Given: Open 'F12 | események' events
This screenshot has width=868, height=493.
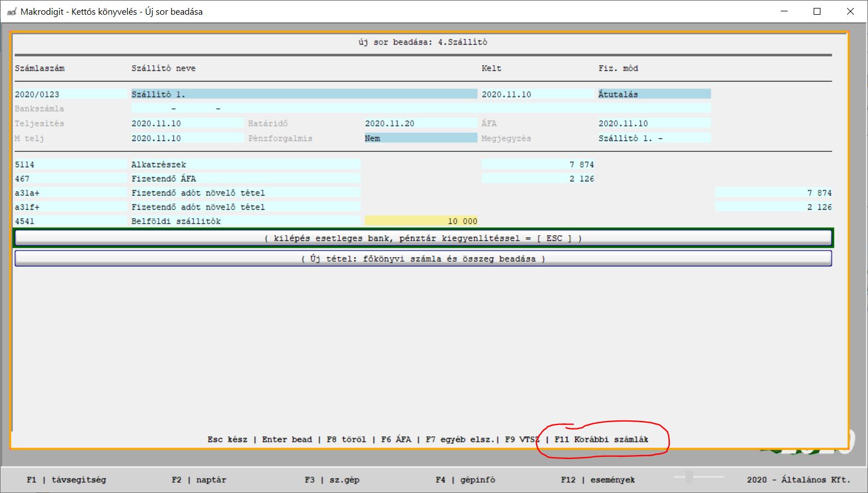Looking at the screenshot, I should click(598, 479).
